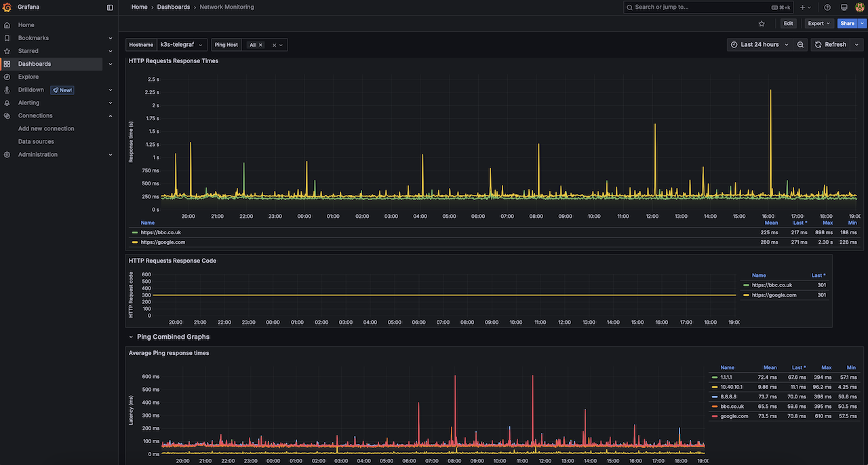Open the user profile avatar
Screen dimensions: 868x465
pyautogui.click(x=859, y=7)
